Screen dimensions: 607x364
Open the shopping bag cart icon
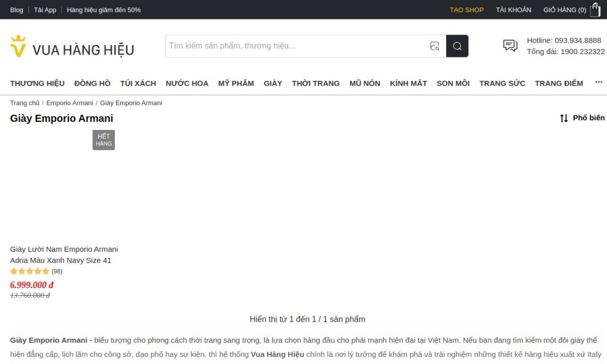click(x=595, y=10)
